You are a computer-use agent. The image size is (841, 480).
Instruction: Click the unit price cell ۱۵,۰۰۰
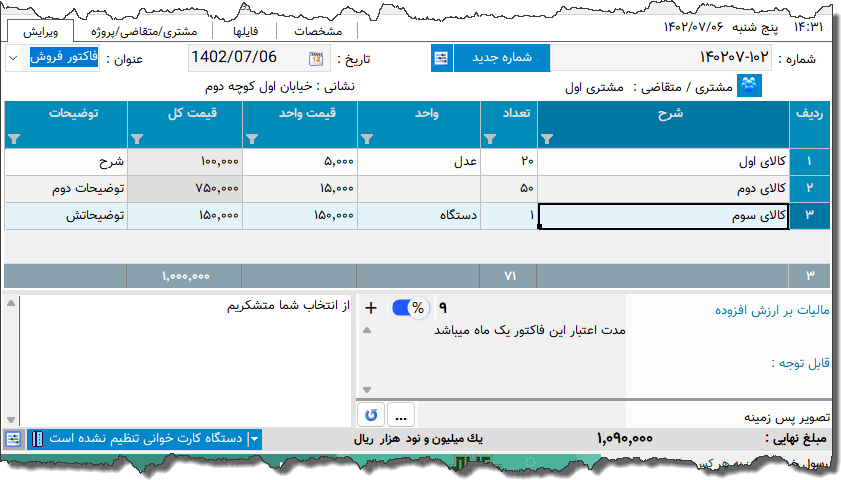pos(300,188)
